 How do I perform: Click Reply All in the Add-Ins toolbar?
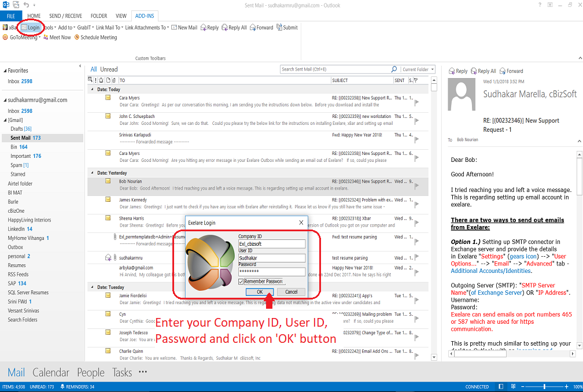(x=234, y=28)
